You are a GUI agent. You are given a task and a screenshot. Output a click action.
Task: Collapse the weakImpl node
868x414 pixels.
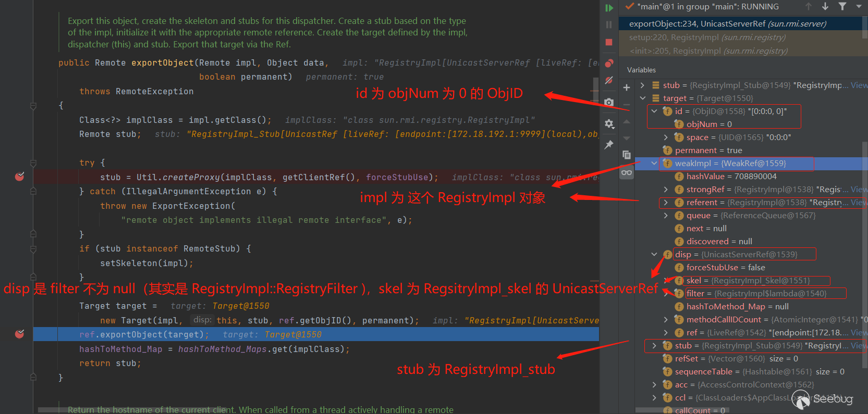point(654,163)
